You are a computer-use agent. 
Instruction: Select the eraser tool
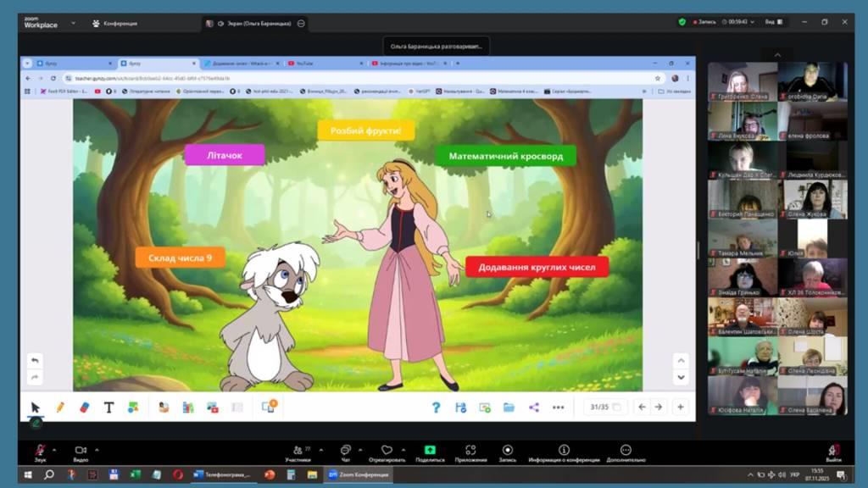click(84, 408)
